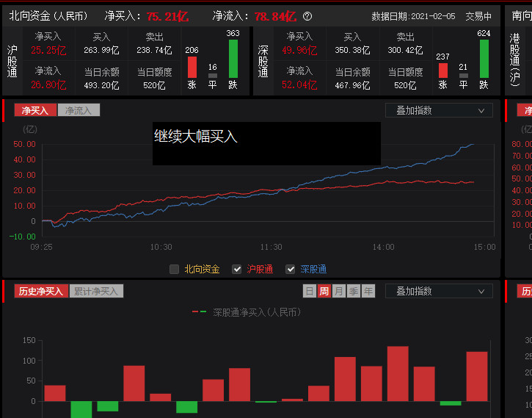
Task: Click the 深股通 net inflow value 52.04亿
Action: point(299,84)
